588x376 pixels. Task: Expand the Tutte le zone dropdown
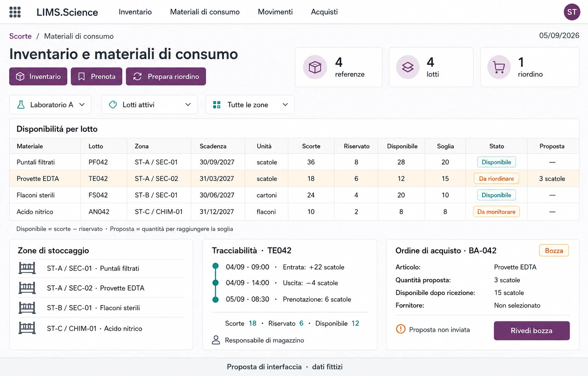[x=250, y=105]
